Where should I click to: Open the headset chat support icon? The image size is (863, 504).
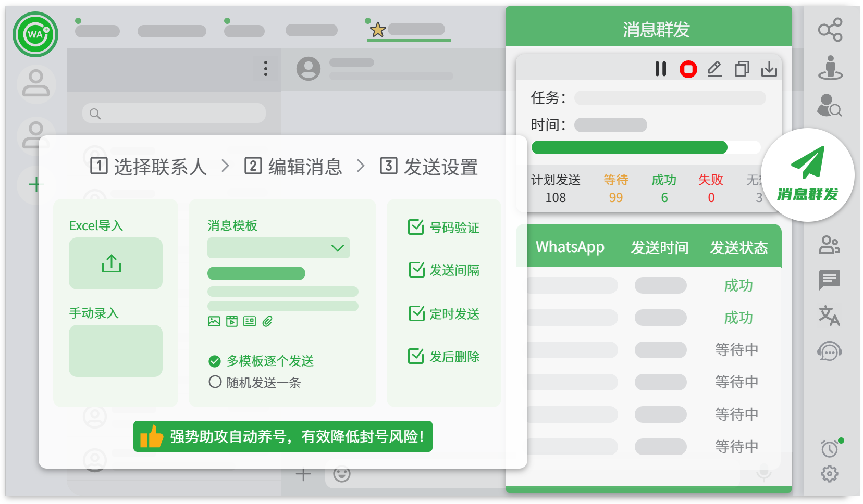coord(830,351)
